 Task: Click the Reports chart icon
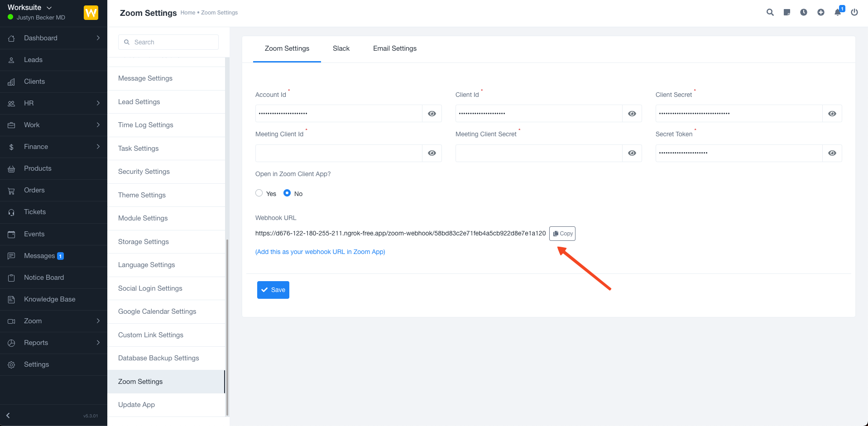click(11, 343)
